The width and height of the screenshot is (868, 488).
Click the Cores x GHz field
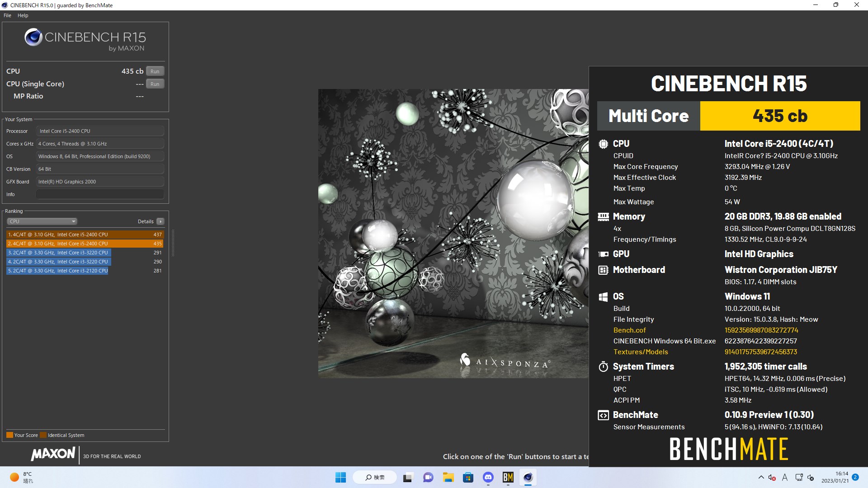point(100,144)
